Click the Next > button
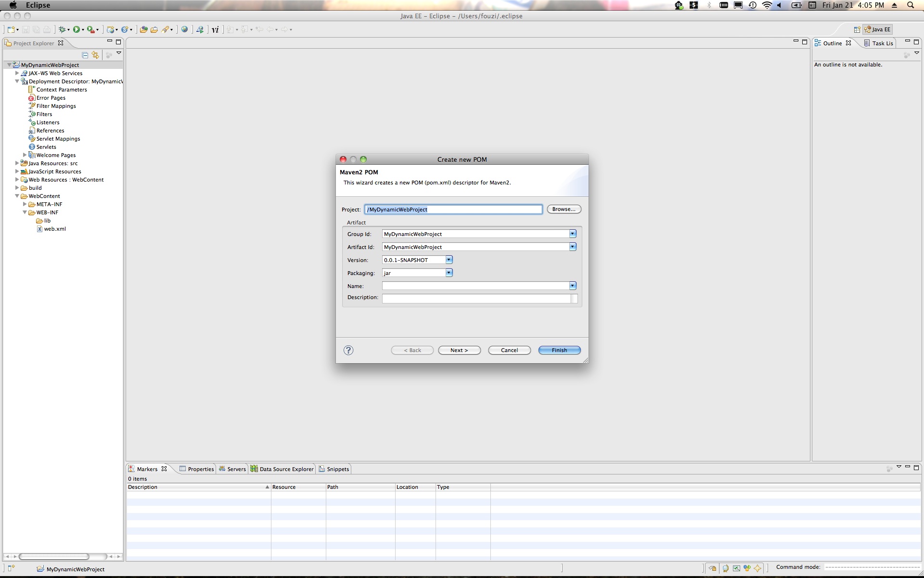 click(x=459, y=350)
